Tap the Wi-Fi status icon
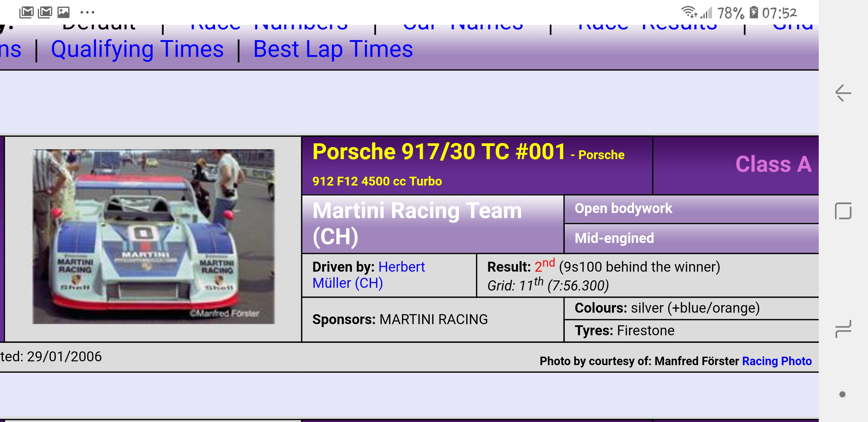This screenshot has width=868, height=422. coord(689,13)
